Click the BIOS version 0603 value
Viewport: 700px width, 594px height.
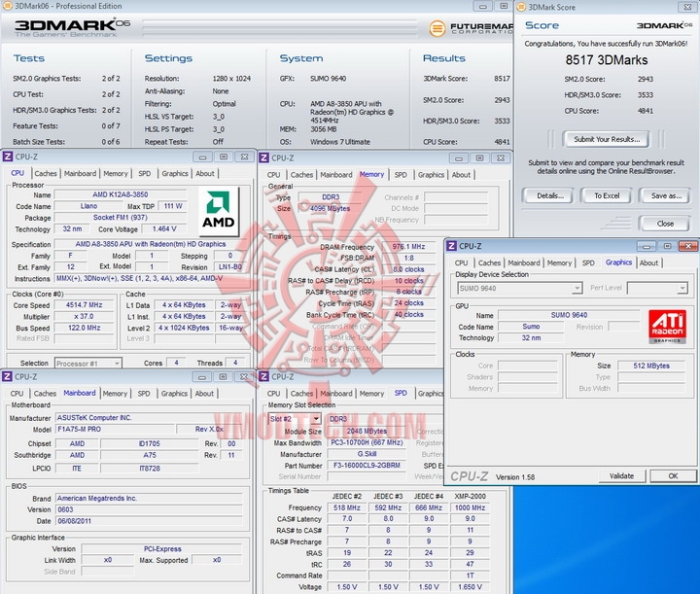149,509
